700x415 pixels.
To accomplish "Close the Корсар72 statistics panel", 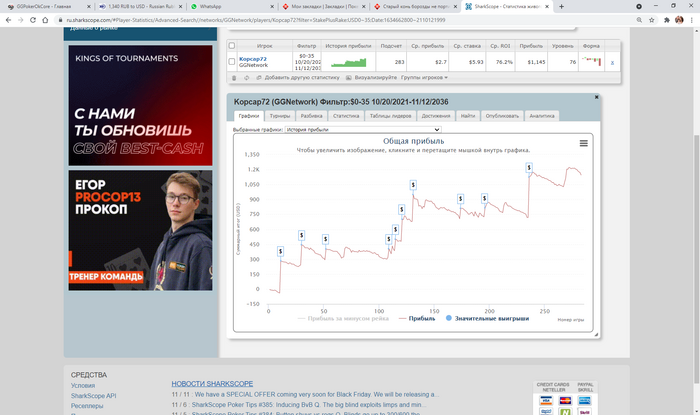I will [596, 97].
